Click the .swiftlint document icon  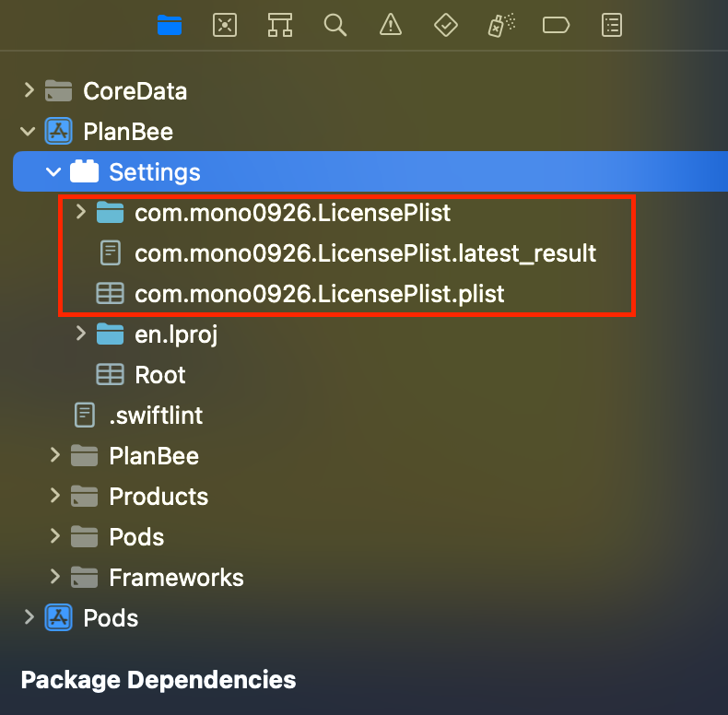point(85,415)
